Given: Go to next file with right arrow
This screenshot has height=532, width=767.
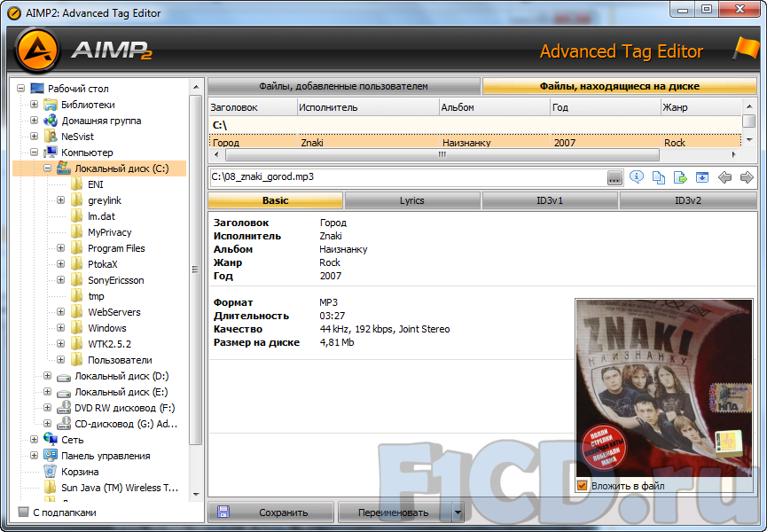Looking at the screenshot, I should [x=747, y=177].
